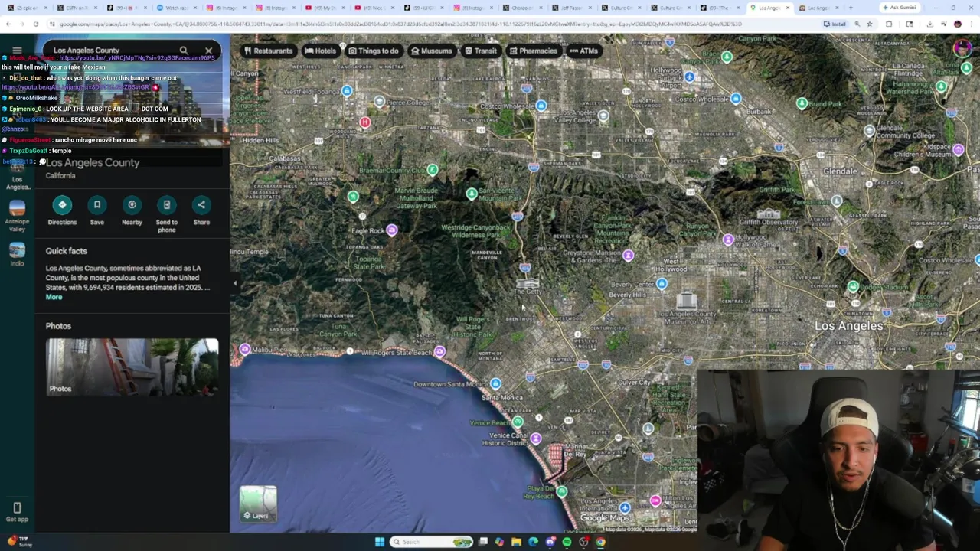
Task: Clear the Maps search box with X
Action: point(208,51)
